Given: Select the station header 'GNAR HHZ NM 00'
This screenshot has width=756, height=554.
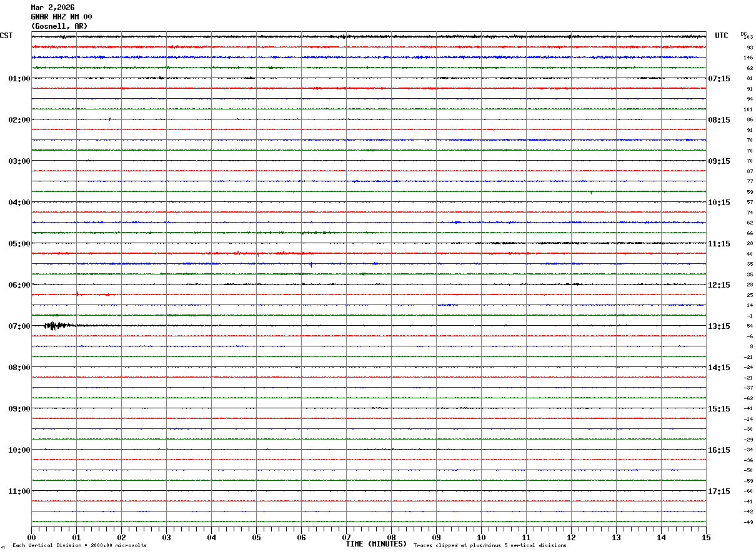Looking at the screenshot, I should (61, 17).
